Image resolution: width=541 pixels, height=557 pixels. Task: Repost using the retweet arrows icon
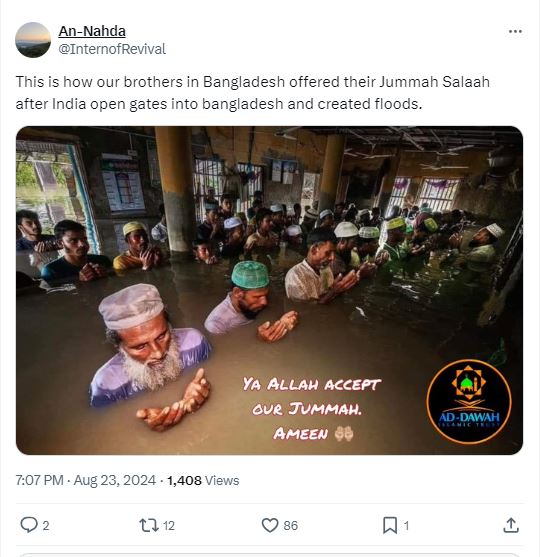point(149,525)
